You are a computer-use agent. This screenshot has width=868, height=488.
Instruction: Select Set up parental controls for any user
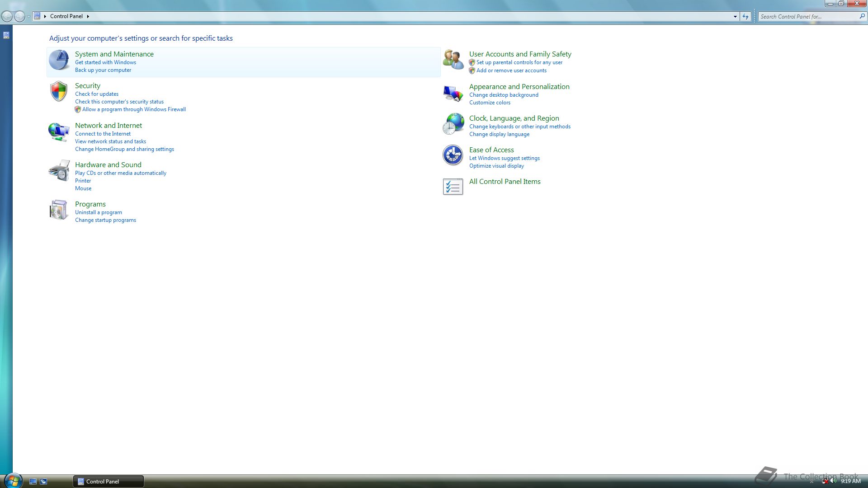519,62
